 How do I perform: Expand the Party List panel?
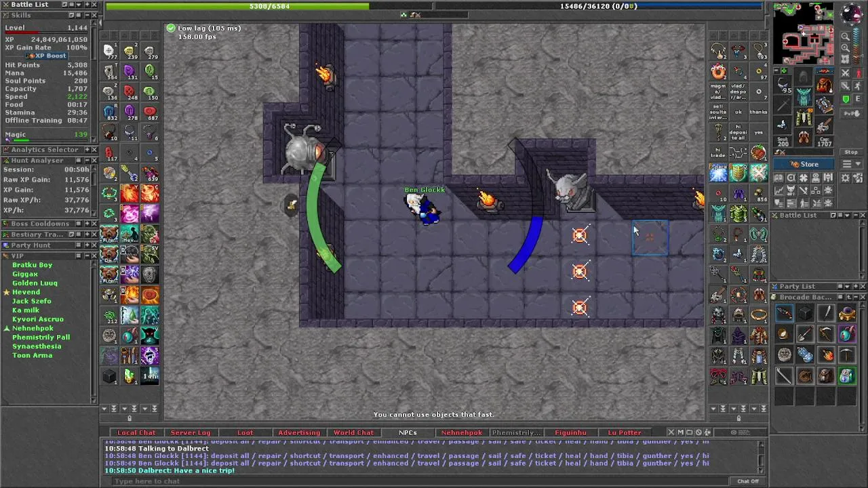(x=854, y=286)
